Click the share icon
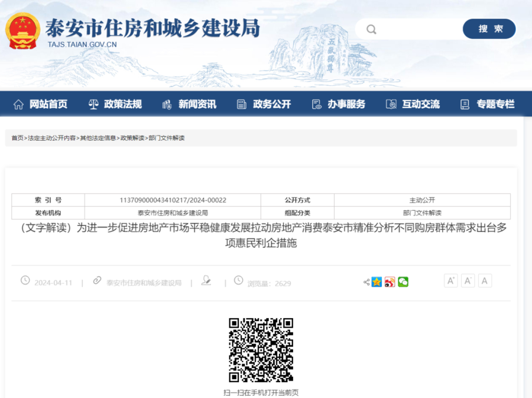Image resolution: width=532 pixels, height=398 pixels. [366, 282]
